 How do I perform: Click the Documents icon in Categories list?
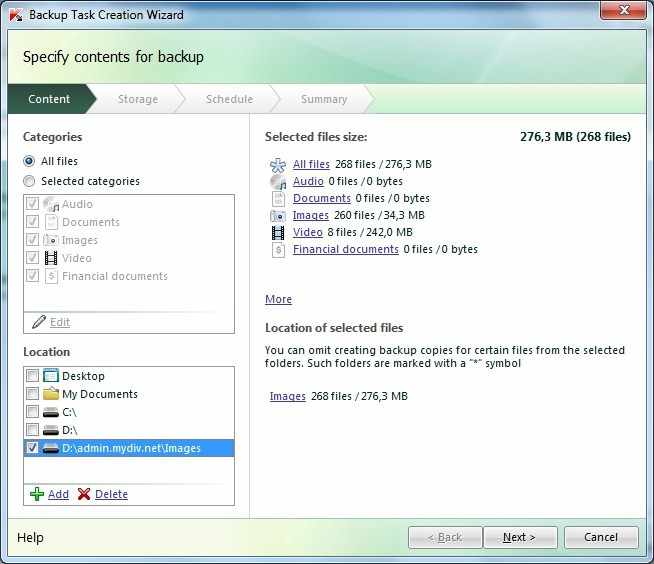tap(51, 222)
